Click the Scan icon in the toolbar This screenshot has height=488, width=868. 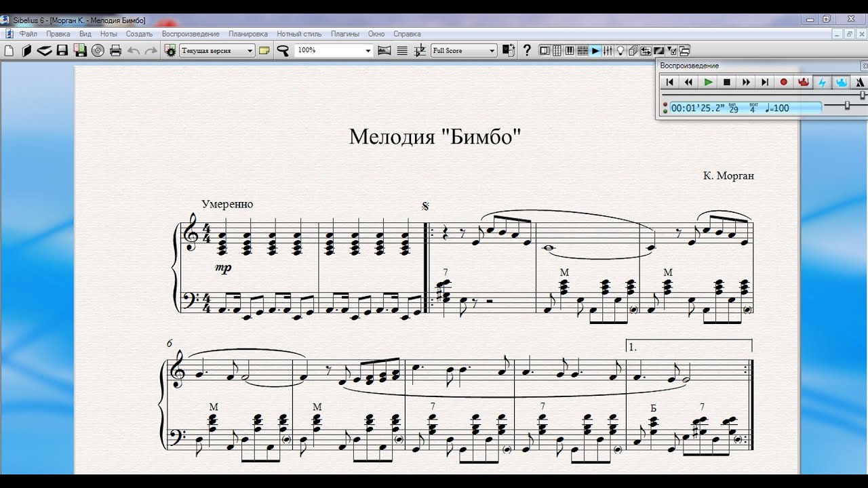coord(45,50)
